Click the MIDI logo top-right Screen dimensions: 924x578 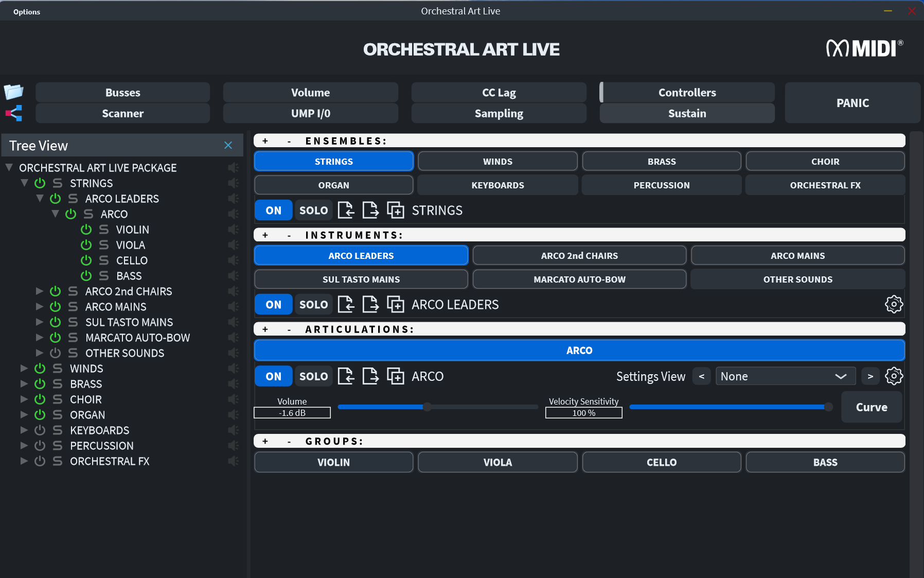click(864, 47)
